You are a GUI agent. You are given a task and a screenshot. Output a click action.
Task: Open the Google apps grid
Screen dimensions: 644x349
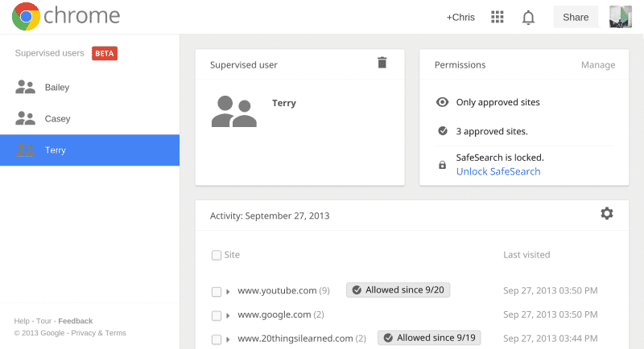(x=497, y=17)
